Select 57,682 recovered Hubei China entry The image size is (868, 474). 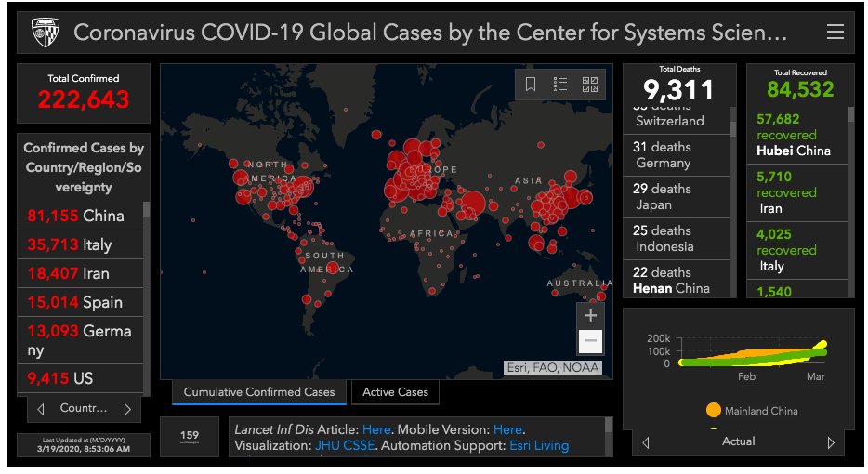(797, 135)
